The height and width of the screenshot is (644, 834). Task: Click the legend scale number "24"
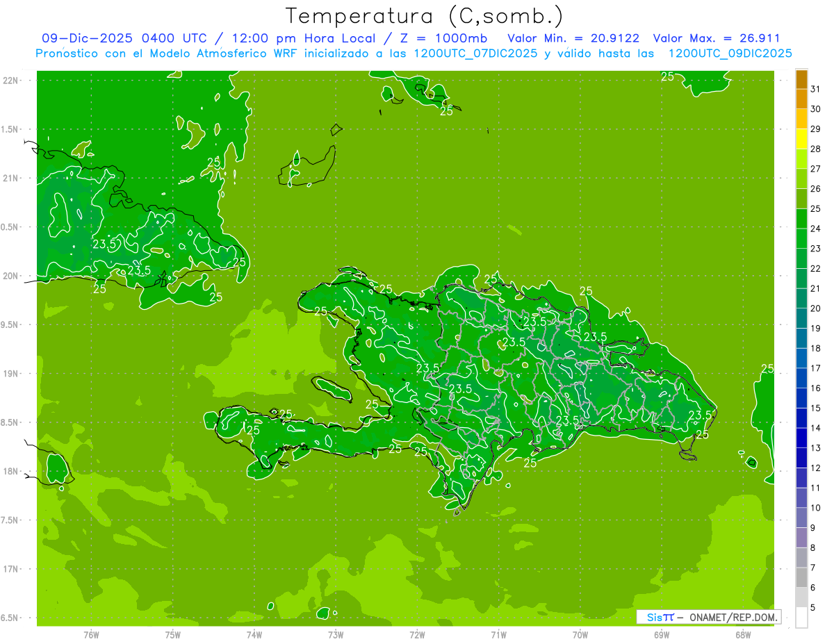point(816,229)
